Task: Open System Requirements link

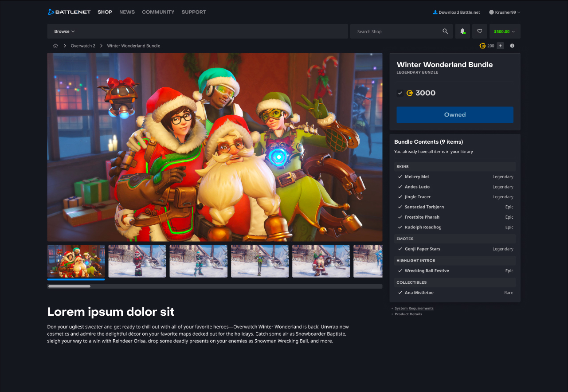Action: [414, 308]
